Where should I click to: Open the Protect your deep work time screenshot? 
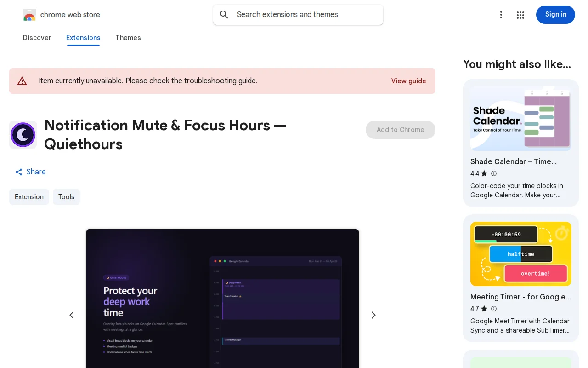click(x=222, y=299)
